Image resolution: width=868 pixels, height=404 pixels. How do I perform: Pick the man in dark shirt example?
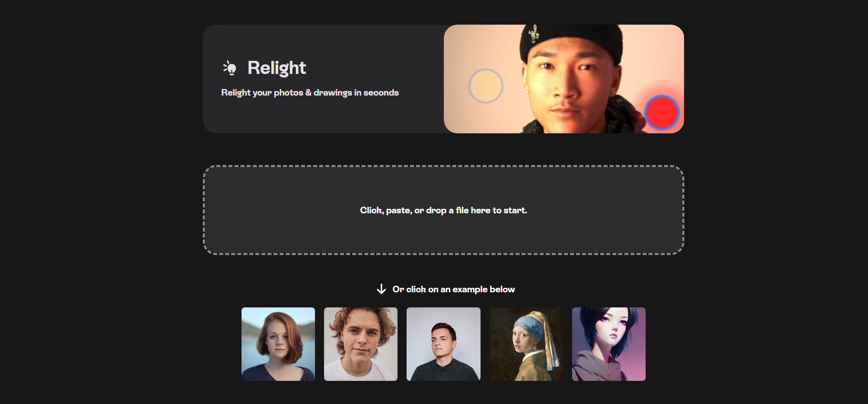pos(443,344)
